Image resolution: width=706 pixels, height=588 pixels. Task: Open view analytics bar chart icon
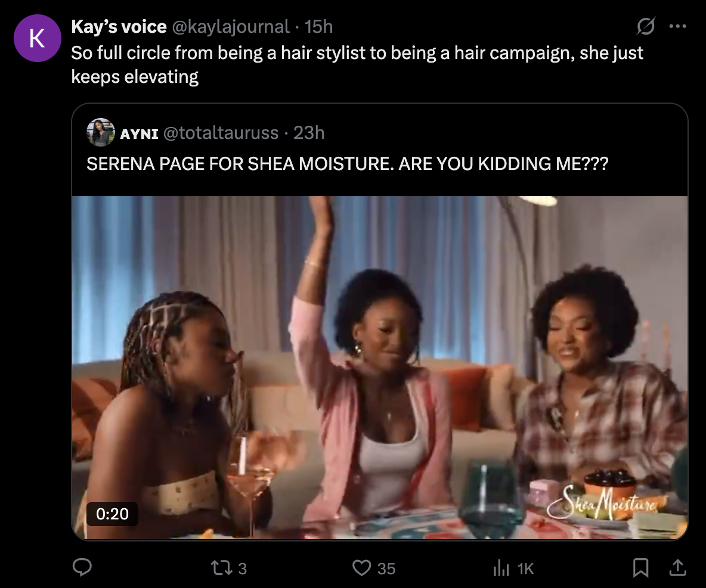click(x=500, y=568)
